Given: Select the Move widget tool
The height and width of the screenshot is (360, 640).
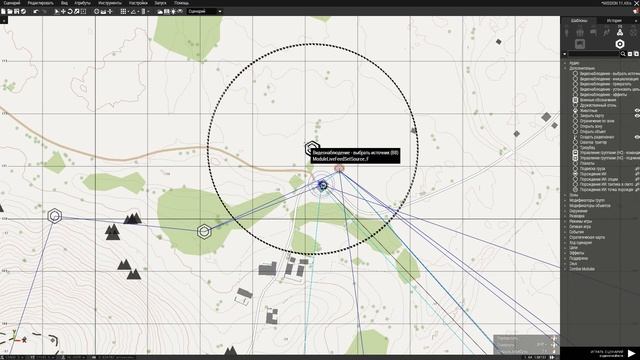Looking at the screenshot, I should pos(63,11).
